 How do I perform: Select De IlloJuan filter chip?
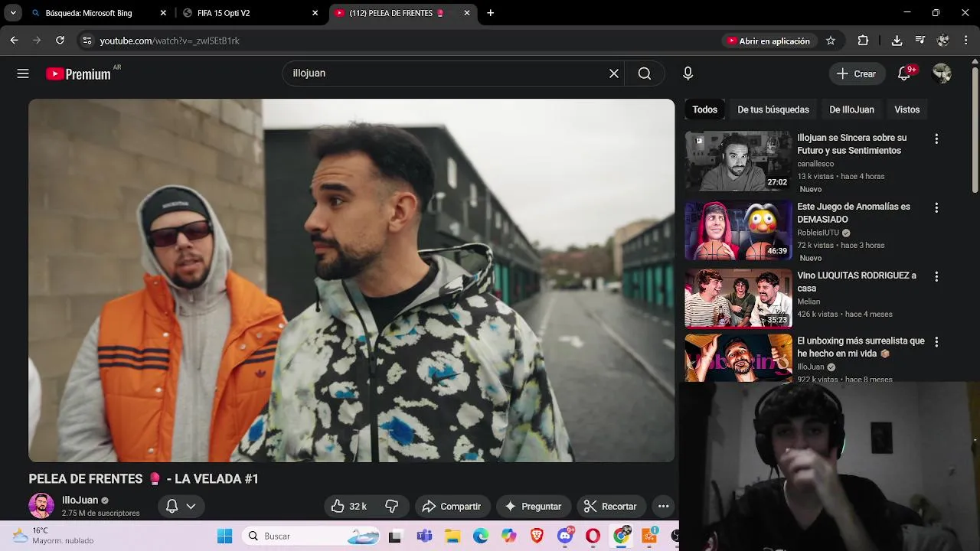[851, 109]
